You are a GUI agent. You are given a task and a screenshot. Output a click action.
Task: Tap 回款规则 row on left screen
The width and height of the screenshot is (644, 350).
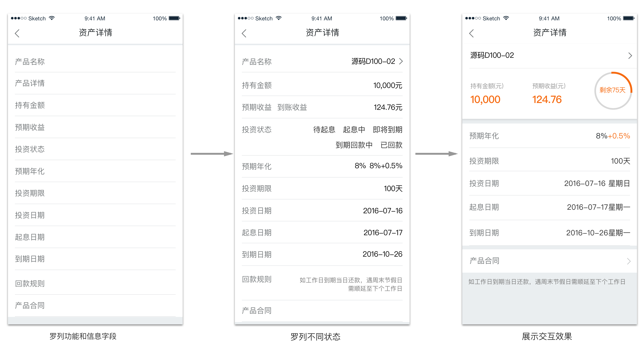click(x=30, y=283)
